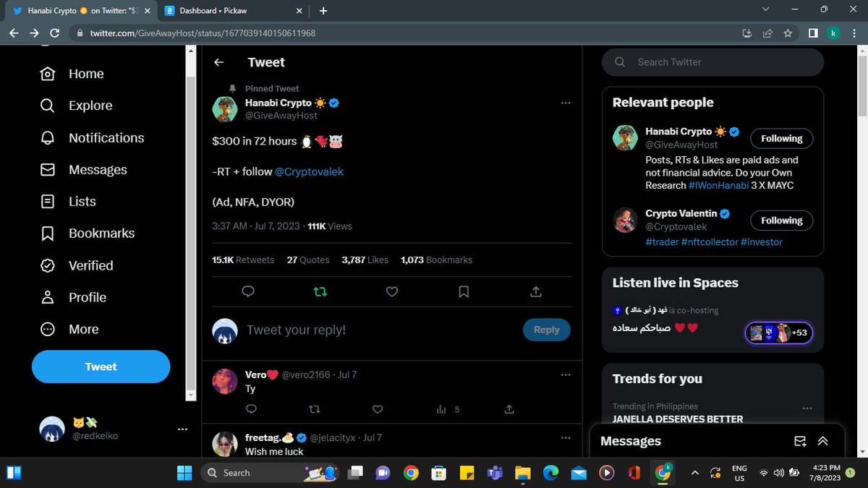Reply to Vero's comment via reply icon

pyautogui.click(x=251, y=409)
